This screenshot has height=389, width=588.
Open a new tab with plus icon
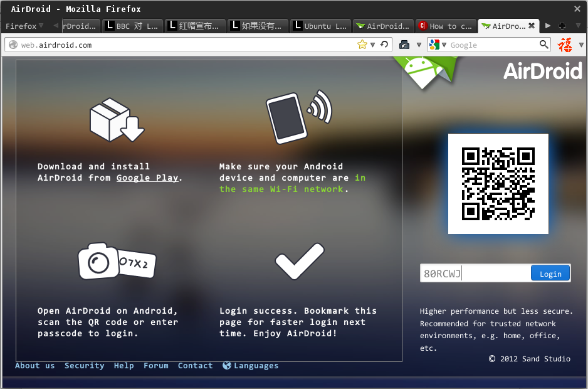click(x=562, y=26)
